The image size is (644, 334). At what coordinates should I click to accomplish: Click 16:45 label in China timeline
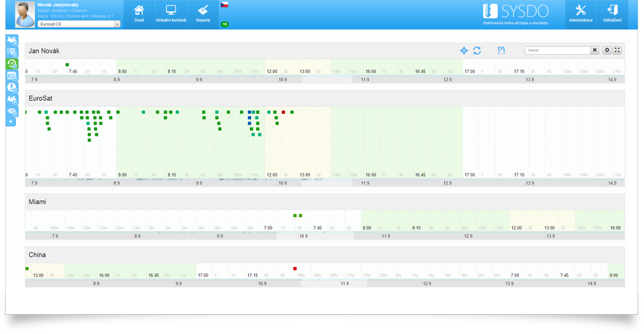click(154, 275)
